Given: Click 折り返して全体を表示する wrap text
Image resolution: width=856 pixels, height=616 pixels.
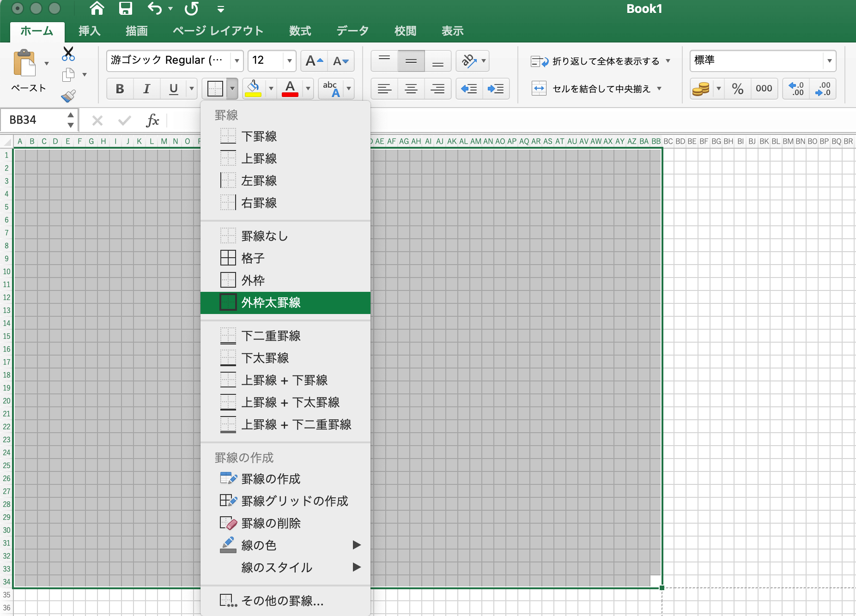Looking at the screenshot, I should coord(596,61).
